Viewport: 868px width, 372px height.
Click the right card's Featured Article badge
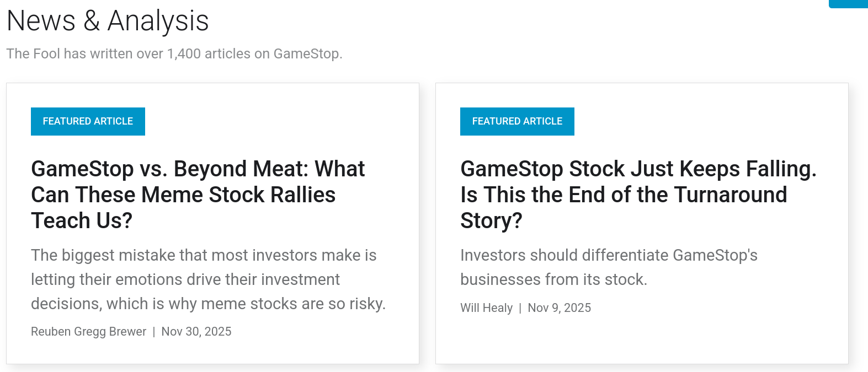517,121
